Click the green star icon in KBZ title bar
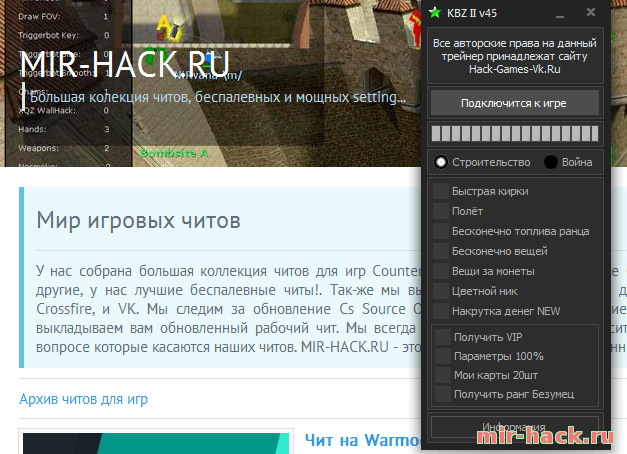Image resolution: width=627 pixels, height=454 pixels. (434, 13)
